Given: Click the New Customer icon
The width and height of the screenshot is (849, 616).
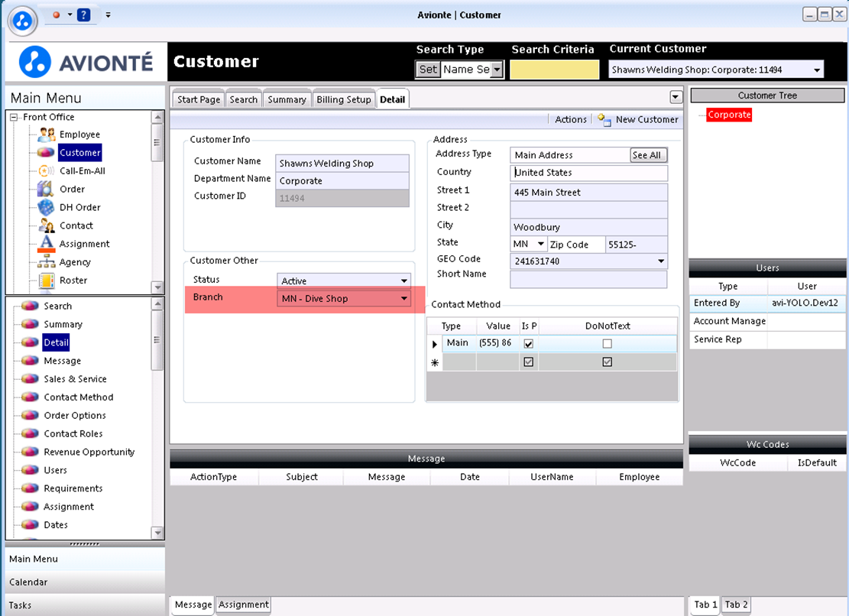Looking at the screenshot, I should (604, 120).
